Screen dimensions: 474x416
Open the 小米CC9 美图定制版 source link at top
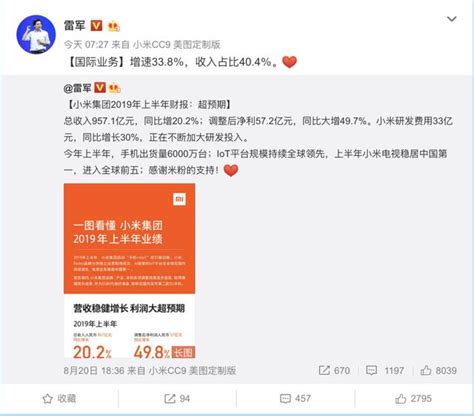177,44
